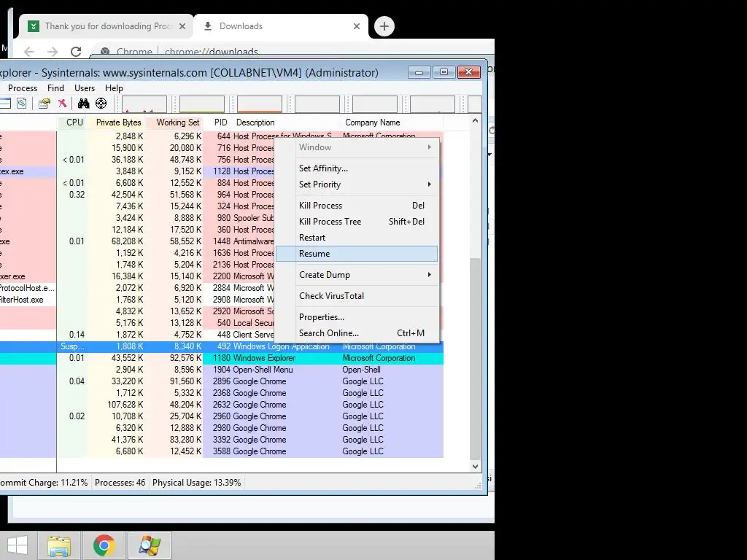Open the Help menu

[x=114, y=88]
